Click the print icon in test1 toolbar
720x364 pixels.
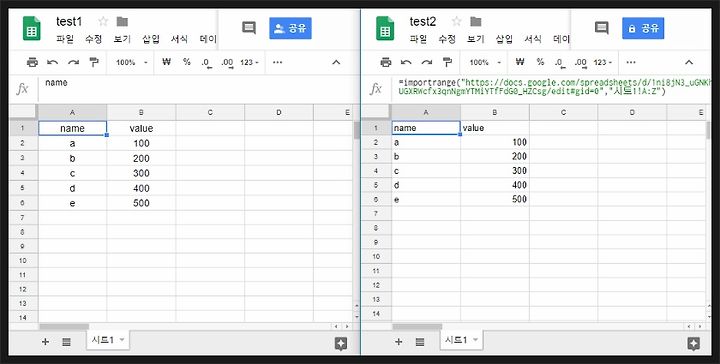(x=32, y=62)
